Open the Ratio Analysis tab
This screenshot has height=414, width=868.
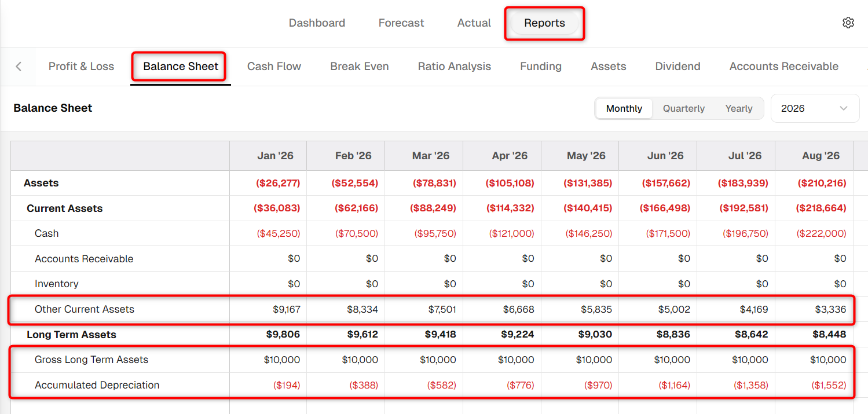click(454, 66)
